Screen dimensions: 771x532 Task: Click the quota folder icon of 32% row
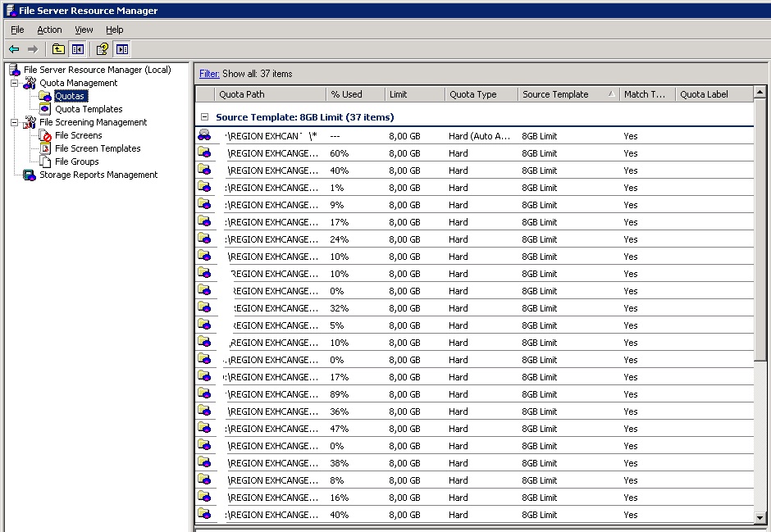[x=204, y=307]
